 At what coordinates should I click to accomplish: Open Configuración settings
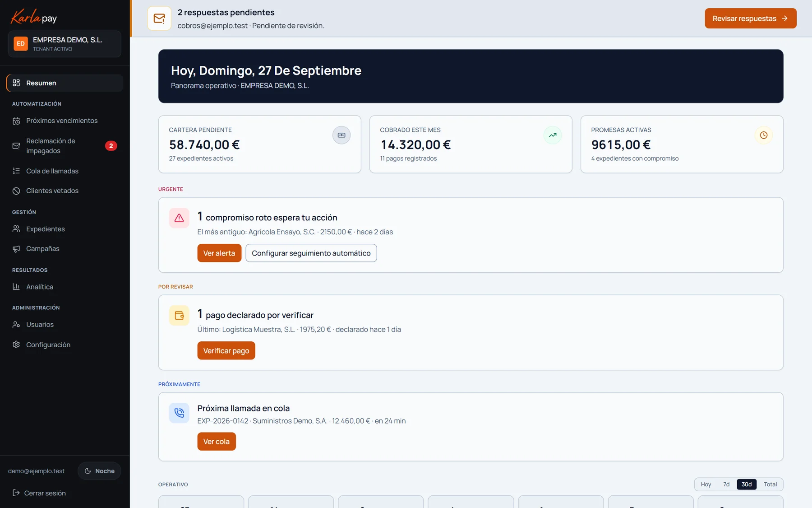[65, 345]
